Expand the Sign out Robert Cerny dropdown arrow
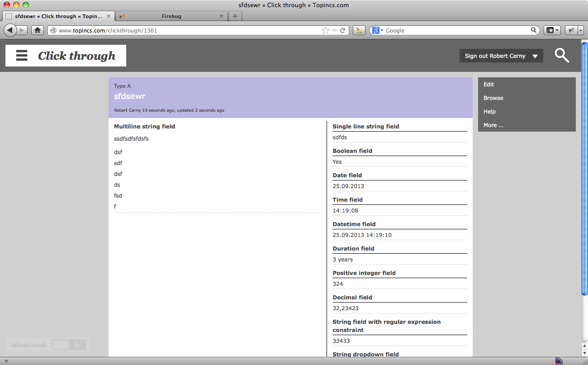This screenshot has width=588, height=365. 535,56
